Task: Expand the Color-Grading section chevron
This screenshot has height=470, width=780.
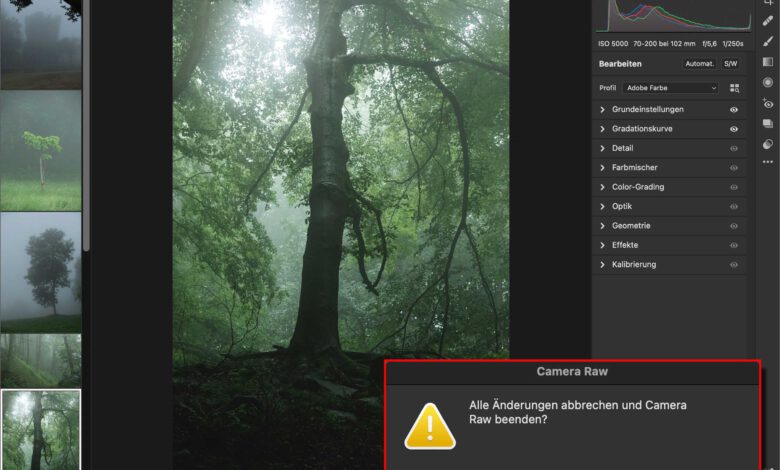Action: (x=602, y=187)
